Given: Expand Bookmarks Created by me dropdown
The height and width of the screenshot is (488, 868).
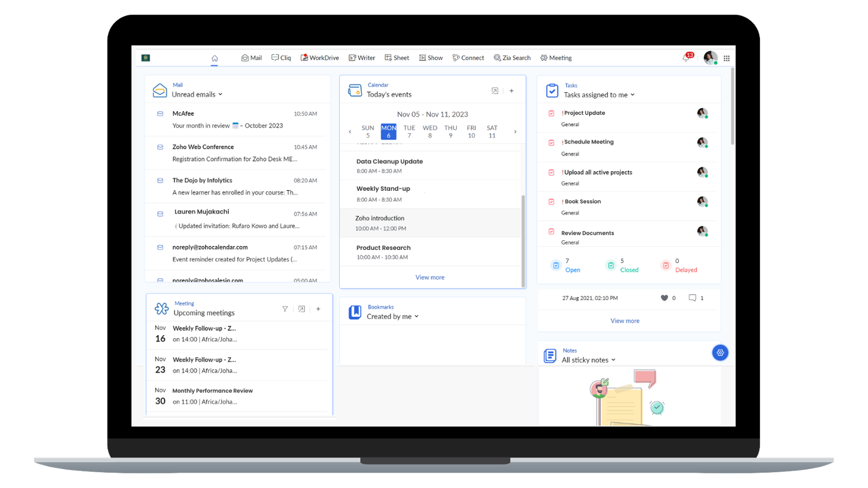Looking at the screenshot, I should point(393,317).
